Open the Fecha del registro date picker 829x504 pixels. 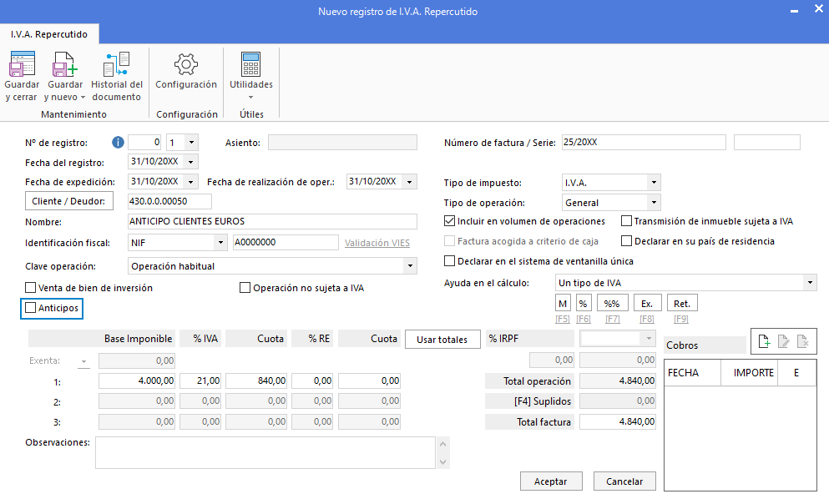pos(191,162)
